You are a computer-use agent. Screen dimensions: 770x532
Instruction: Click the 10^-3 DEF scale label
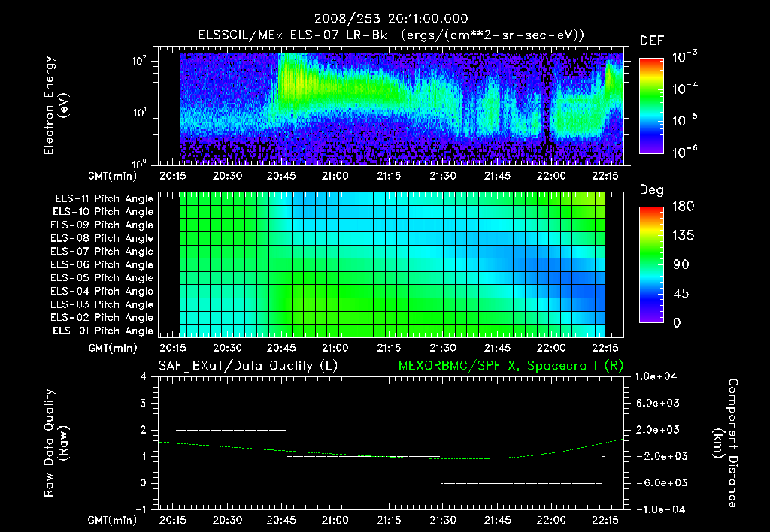(684, 57)
